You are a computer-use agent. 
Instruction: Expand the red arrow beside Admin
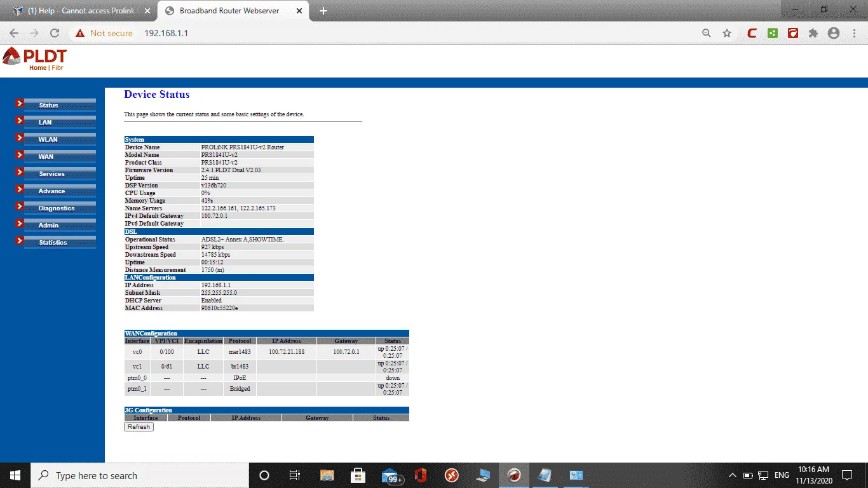pyautogui.click(x=20, y=223)
